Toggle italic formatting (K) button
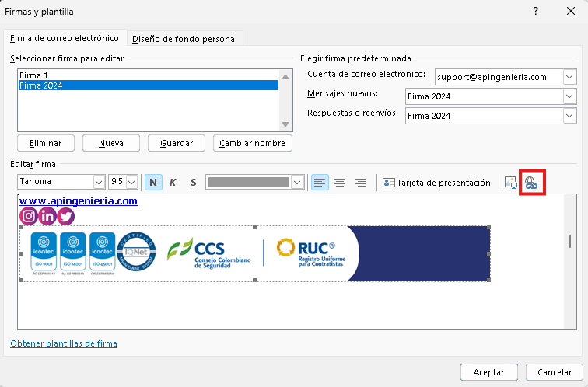The image size is (588, 387). pos(173,183)
